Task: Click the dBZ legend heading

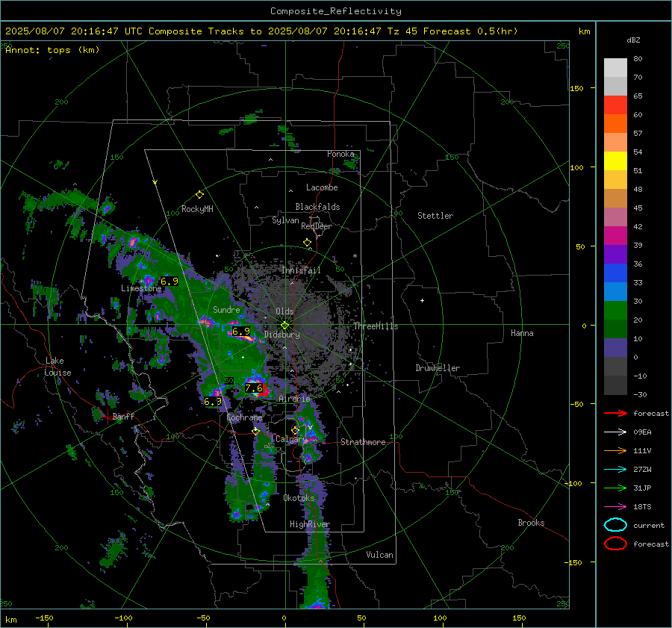Action: pos(633,40)
